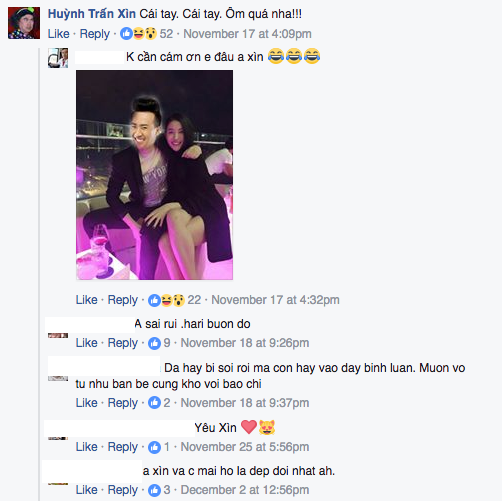Open the November 17 at 4:32pm timestamp
The height and width of the screenshot is (501, 502).
[275, 300]
